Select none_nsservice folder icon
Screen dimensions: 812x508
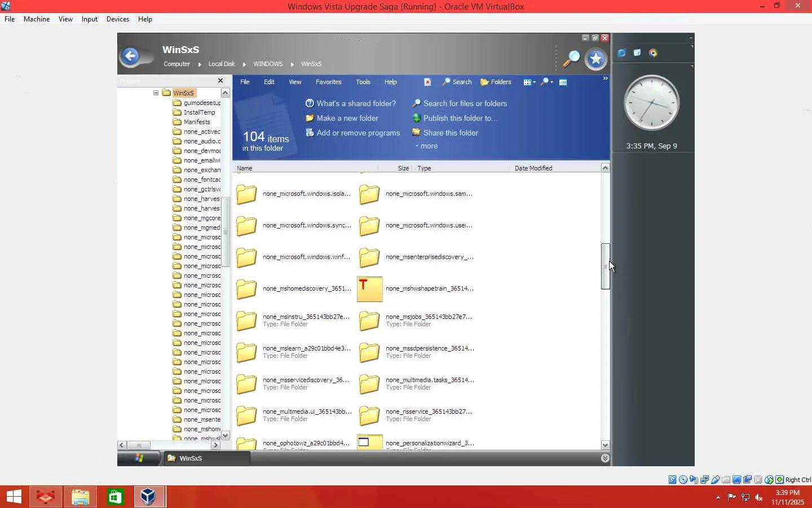coord(369,415)
